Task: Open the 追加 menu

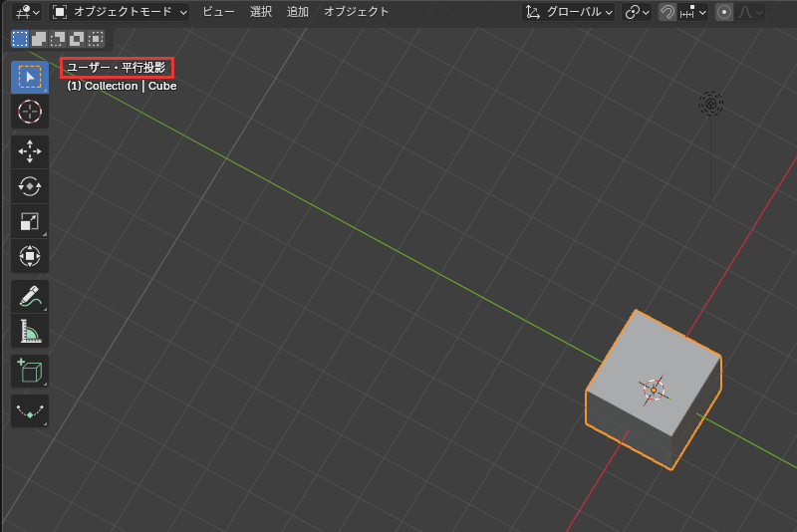Action: [x=297, y=12]
